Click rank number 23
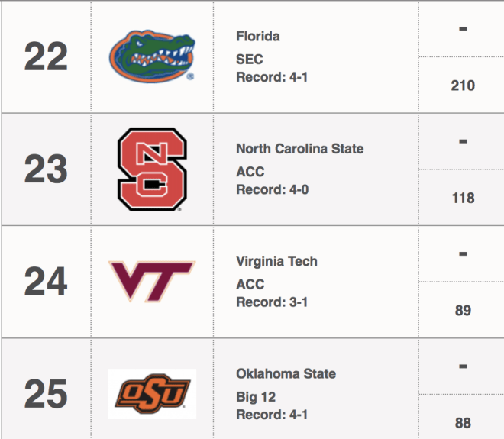The width and height of the screenshot is (504, 439). (46, 169)
